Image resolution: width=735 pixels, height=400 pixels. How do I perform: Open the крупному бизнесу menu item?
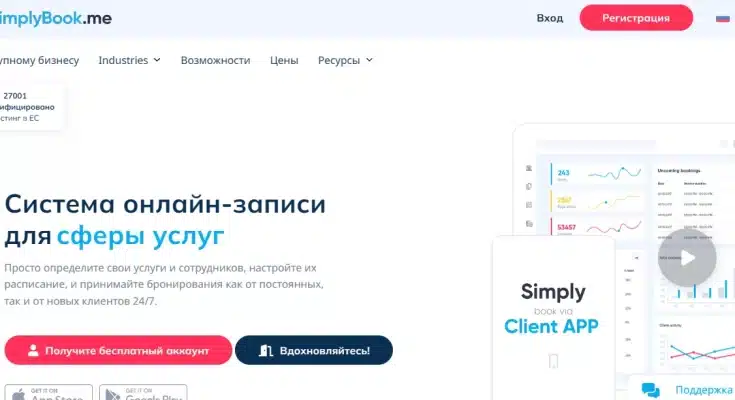click(39, 60)
